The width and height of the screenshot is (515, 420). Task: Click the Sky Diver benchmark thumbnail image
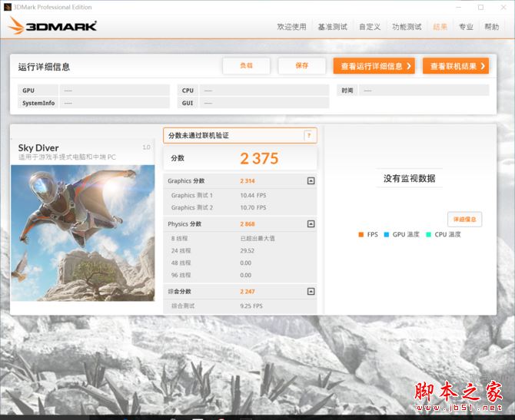click(83, 233)
